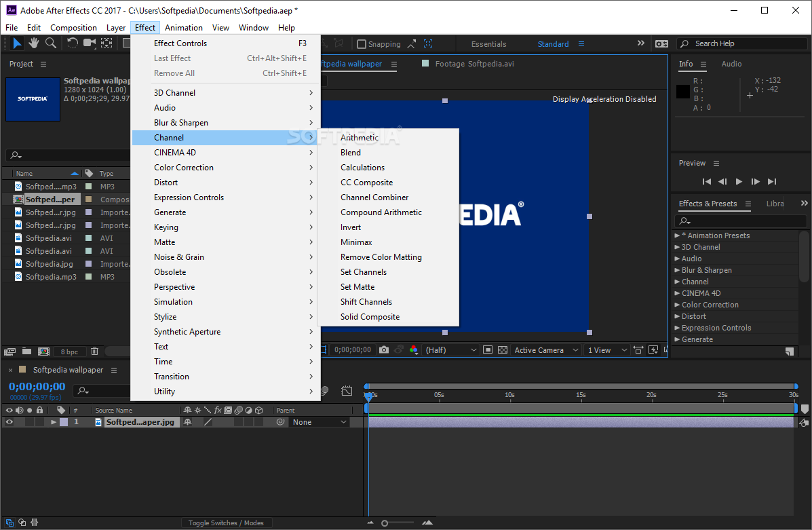Viewport: 812px width, 530px height.
Task: Open the Color Correction effect submenu
Action: point(227,168)
